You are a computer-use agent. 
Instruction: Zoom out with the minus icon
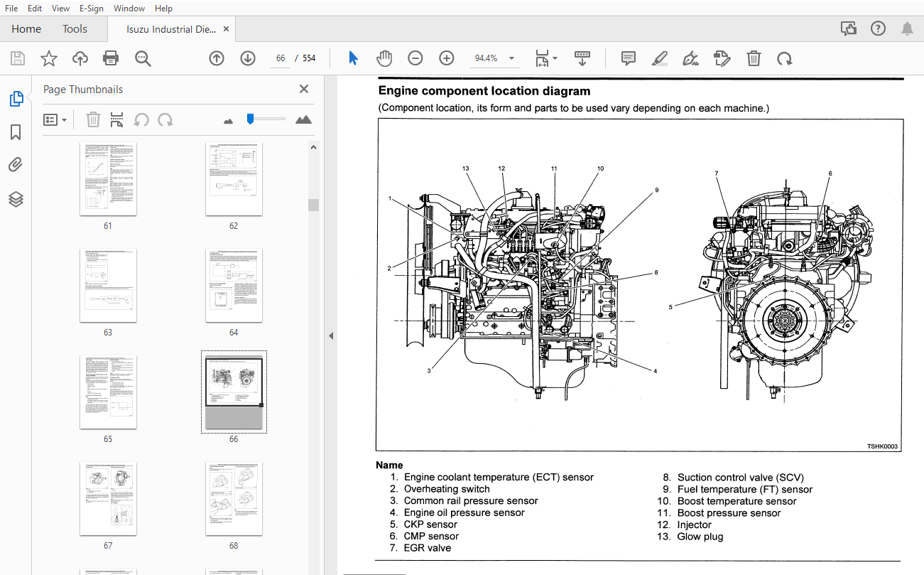click(415, 58)
